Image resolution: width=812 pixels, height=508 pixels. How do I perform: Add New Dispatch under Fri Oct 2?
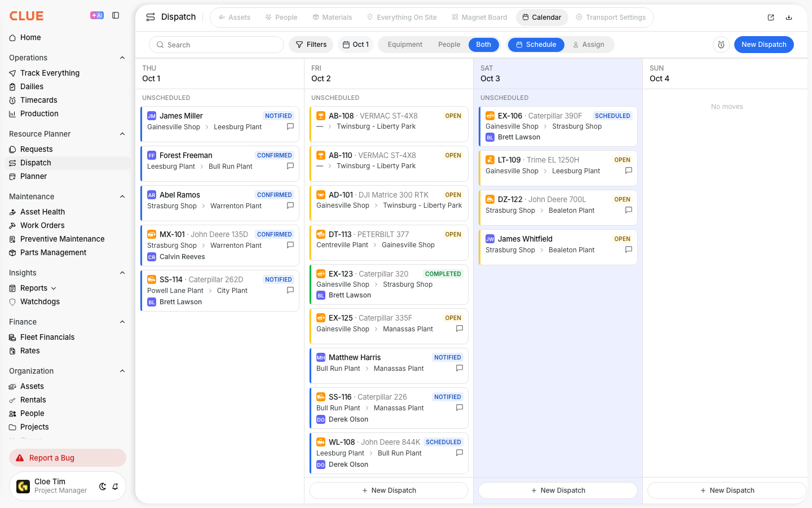pos(389,491)
